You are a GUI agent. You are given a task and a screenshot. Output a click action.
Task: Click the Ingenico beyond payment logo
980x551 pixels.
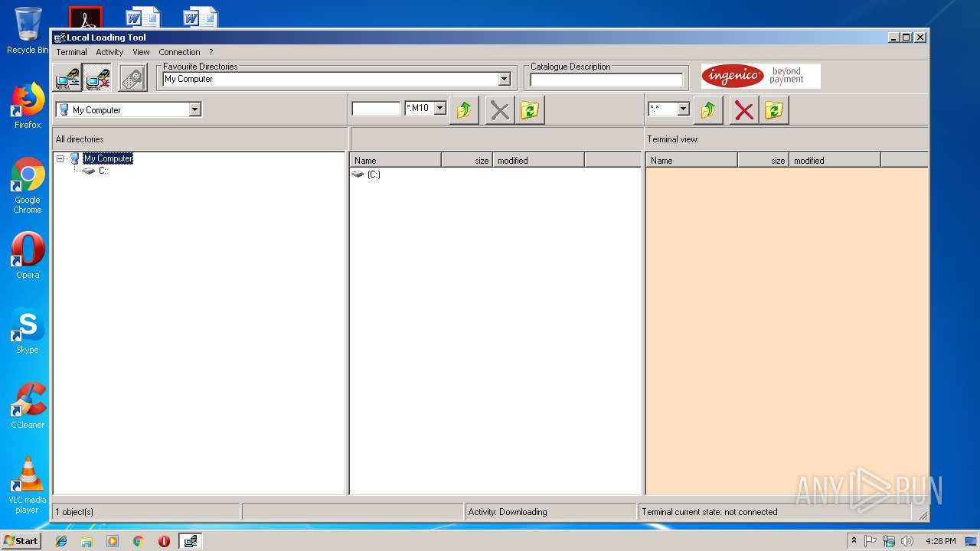pyautogui.click(x=760, y=76)
